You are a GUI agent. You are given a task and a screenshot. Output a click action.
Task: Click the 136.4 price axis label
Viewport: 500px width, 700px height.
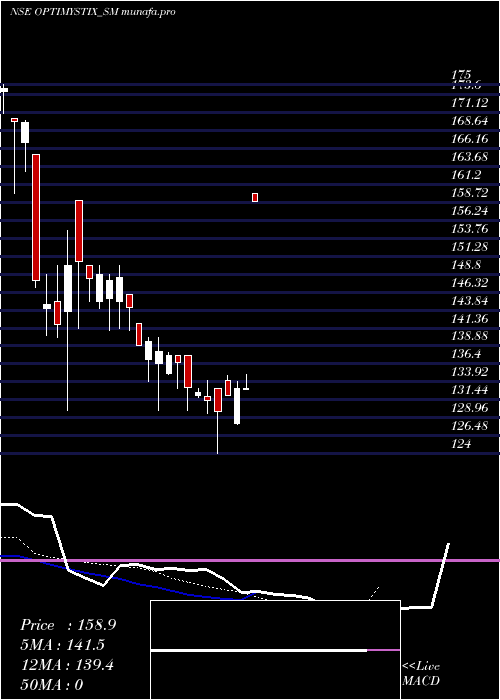pos(467,354)
